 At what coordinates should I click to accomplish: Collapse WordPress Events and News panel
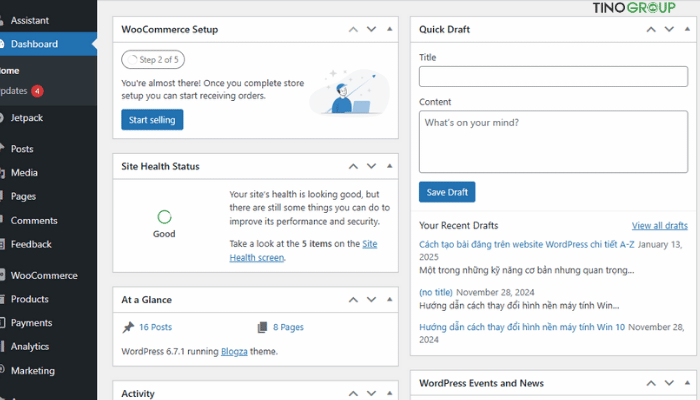point(687,383)
